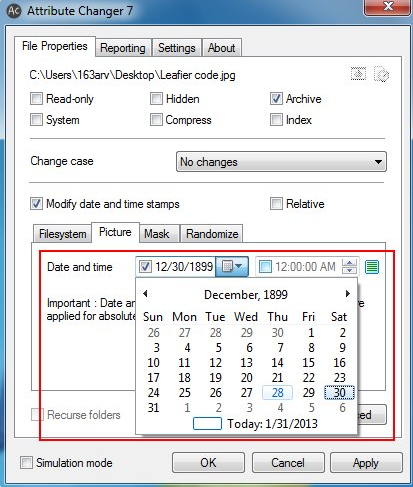Uncheck the Archive attribute
This screenshot has width=413, height=487.
[276, 99]
